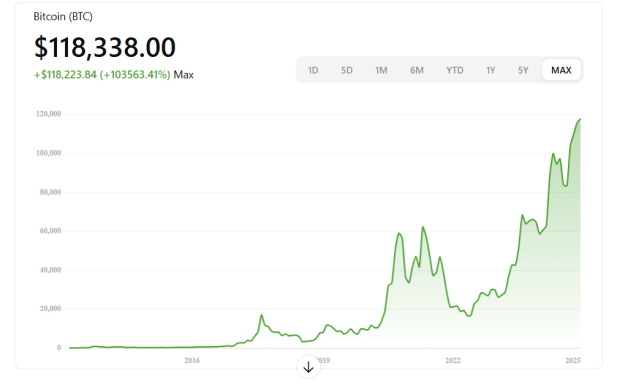The width and height of the screenshot is (620, 387).
Task: Show the 1M price history
Action: tap(381, 70)
